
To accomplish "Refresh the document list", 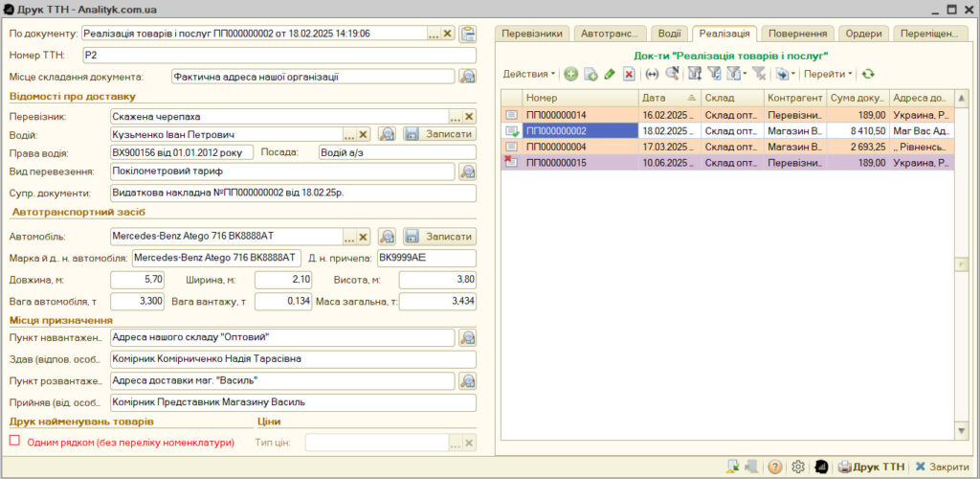I will 867,74.
